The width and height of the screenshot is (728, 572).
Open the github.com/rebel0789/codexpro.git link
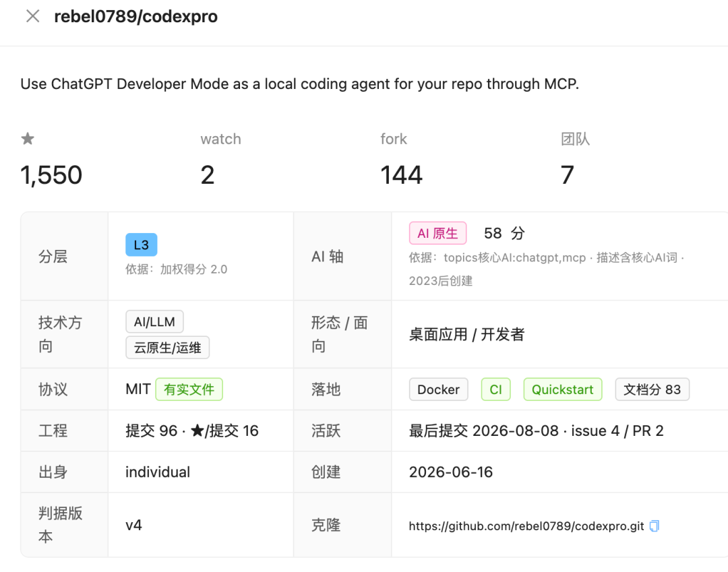click(x=526, y=526)
